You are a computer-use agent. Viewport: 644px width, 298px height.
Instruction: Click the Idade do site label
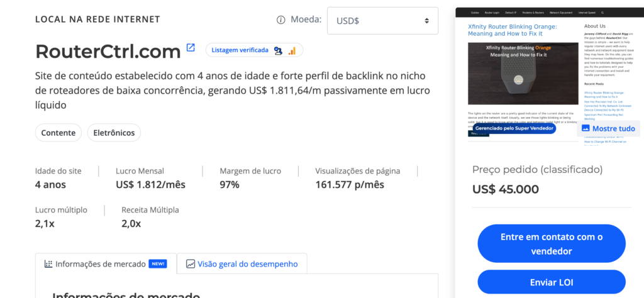coord(58,171)
